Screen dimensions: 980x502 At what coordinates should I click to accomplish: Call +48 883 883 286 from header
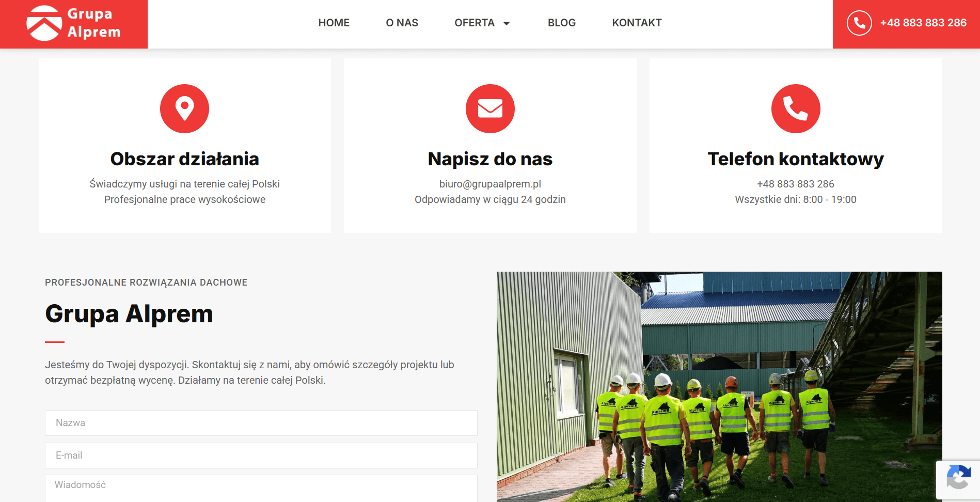click(923, 23)
